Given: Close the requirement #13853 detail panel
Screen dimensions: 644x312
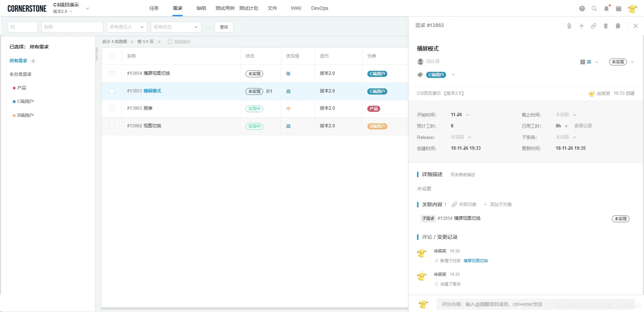Looking at the screenshot, I should (636, 26).
